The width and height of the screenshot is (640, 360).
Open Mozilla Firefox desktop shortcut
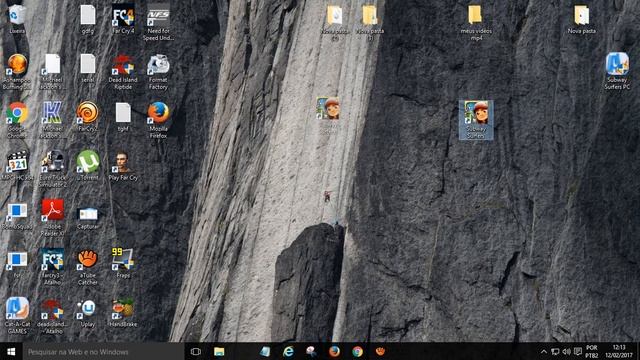pyautogui.click(x=158, y=120)
